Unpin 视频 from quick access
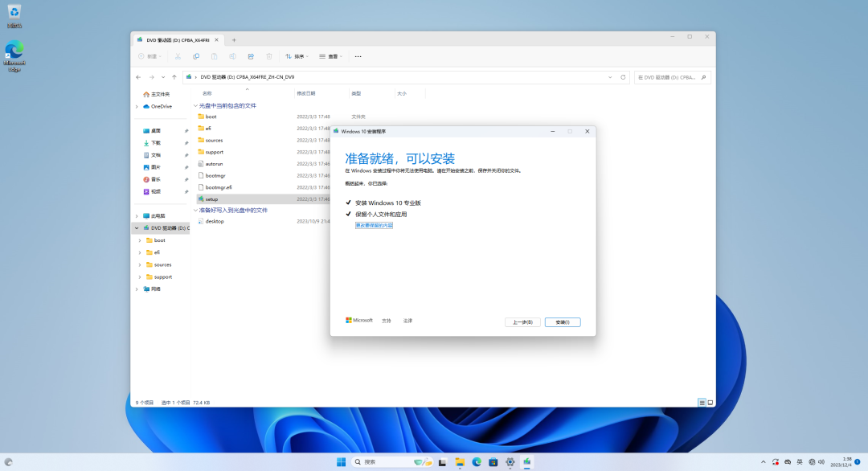868x471 pixels. click(x=186, y=192)
